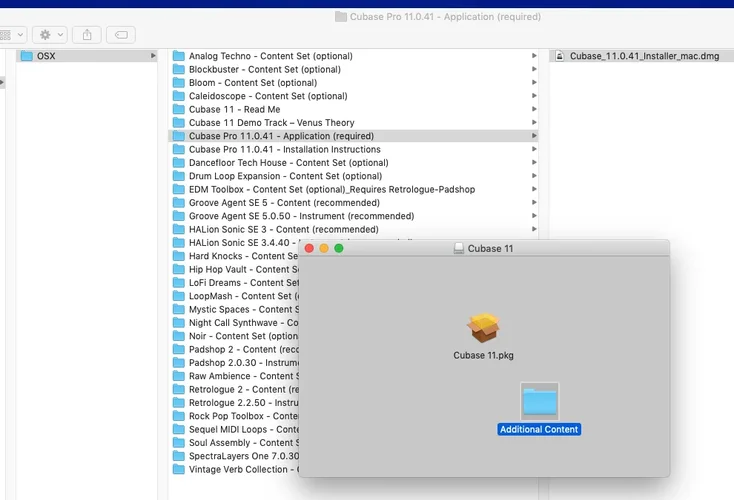Select Bloom - Content Set folder

(x=353, y=82)
